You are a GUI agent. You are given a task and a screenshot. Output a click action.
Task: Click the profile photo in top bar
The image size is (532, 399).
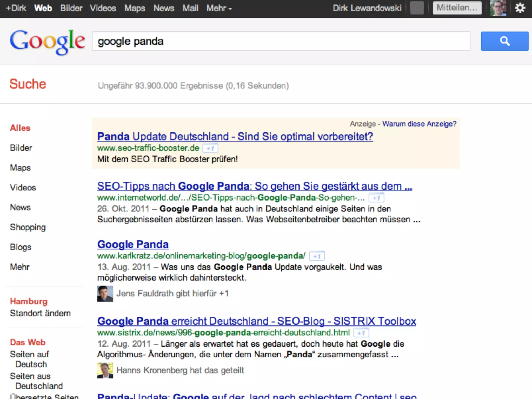(498, 8)
